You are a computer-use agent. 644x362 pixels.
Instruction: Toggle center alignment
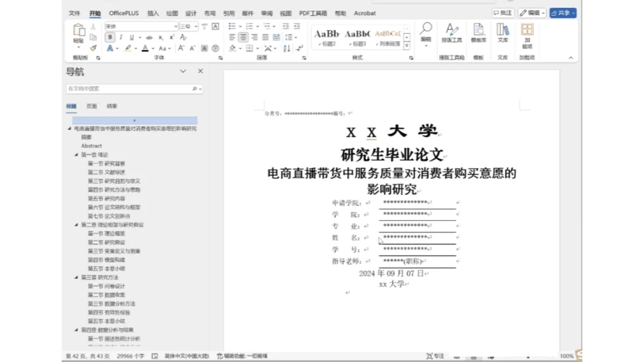click(244, 38)
